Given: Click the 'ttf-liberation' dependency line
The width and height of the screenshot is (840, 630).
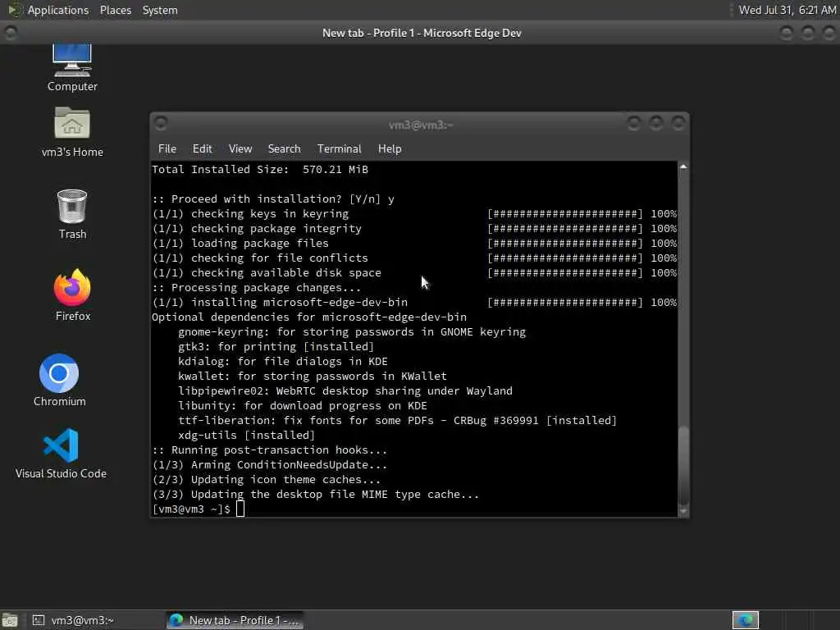Looking at the screenshot, I should [x=398, y=421].
